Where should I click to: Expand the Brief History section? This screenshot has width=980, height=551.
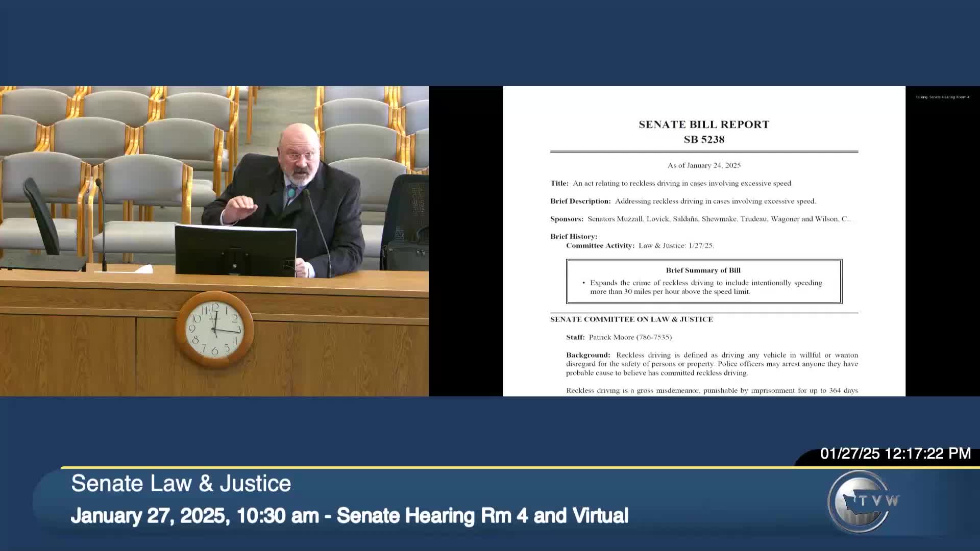(x=573, y=236)
